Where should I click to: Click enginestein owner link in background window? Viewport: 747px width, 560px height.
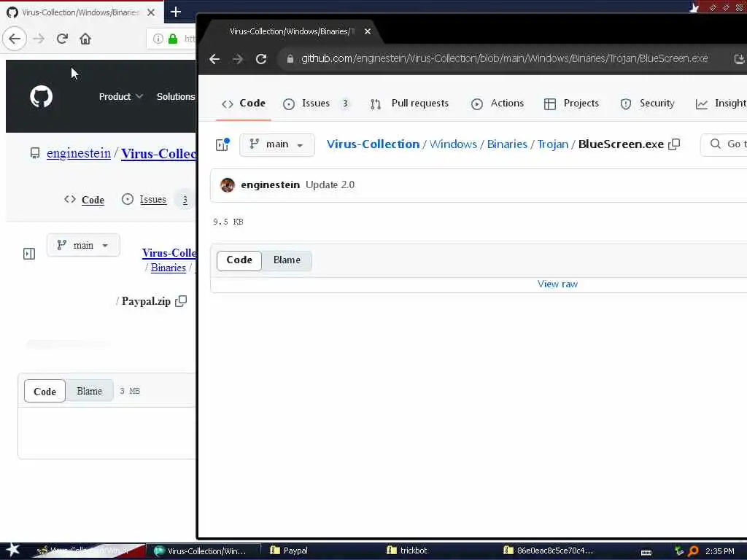(x=79, y=153)
